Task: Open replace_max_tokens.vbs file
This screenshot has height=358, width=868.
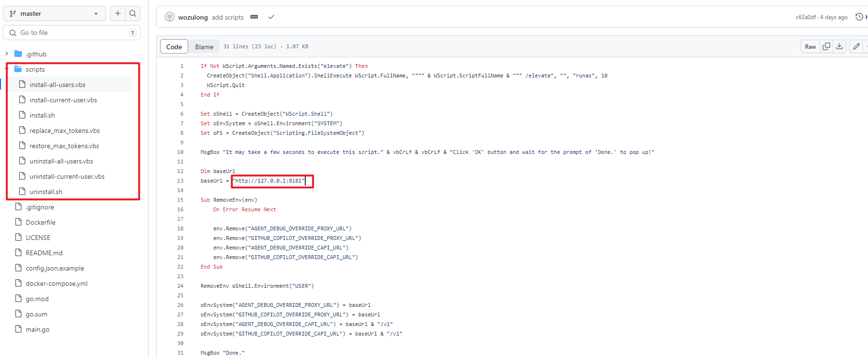Action: coord(64,130)
